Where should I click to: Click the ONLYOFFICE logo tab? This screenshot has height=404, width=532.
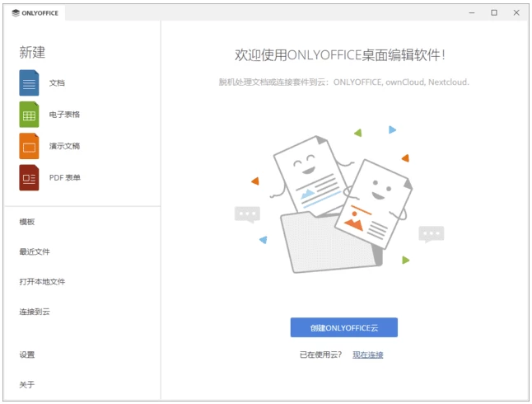point(35,13)
